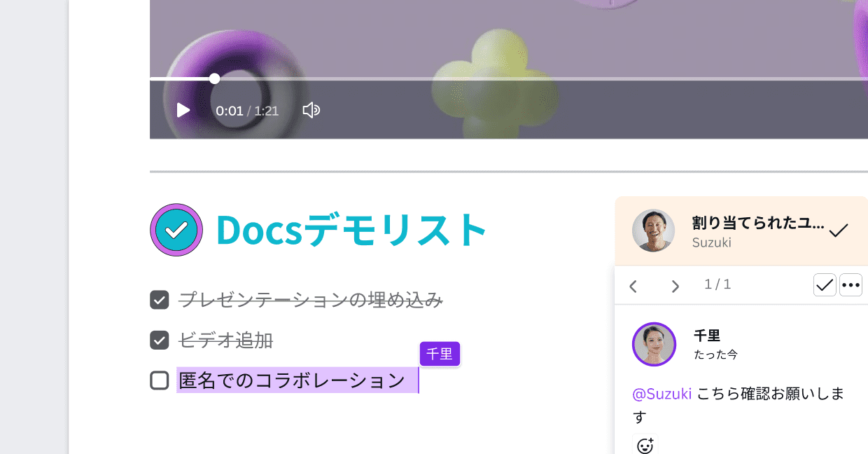Click the highlighted 匿名でのコラボレーション text

coord(293,380)
